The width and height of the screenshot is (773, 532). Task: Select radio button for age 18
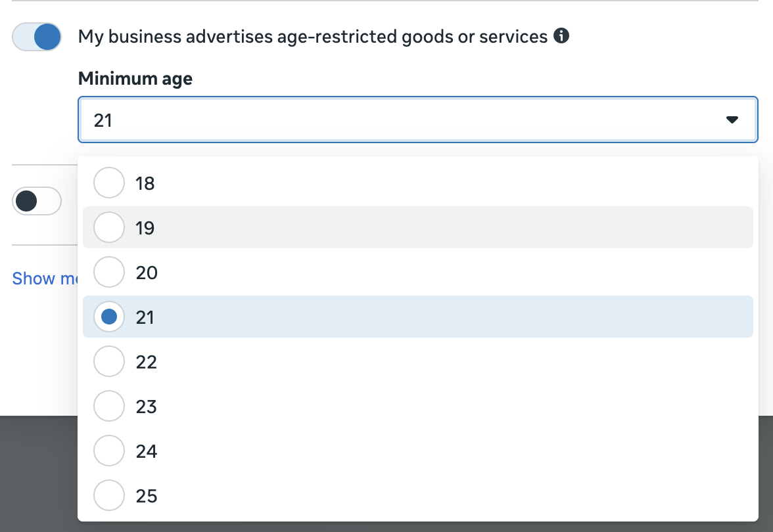109,183
